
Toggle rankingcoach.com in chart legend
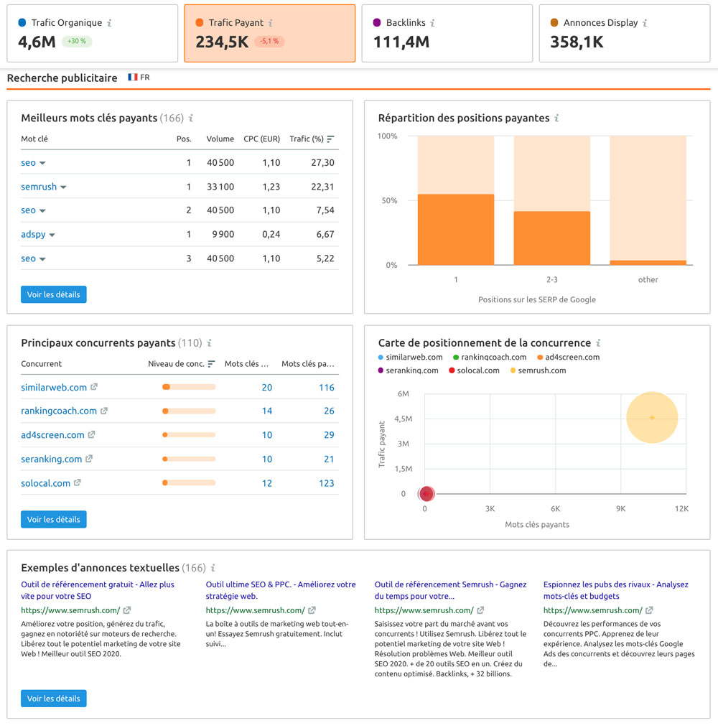point(490,357)
